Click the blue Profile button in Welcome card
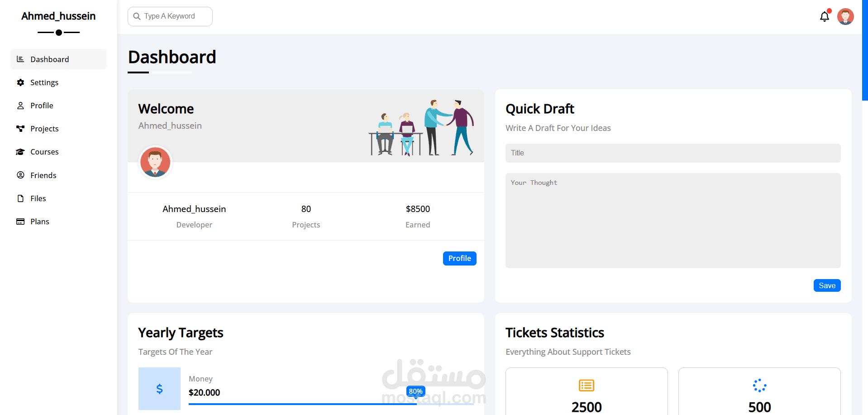 460,258
